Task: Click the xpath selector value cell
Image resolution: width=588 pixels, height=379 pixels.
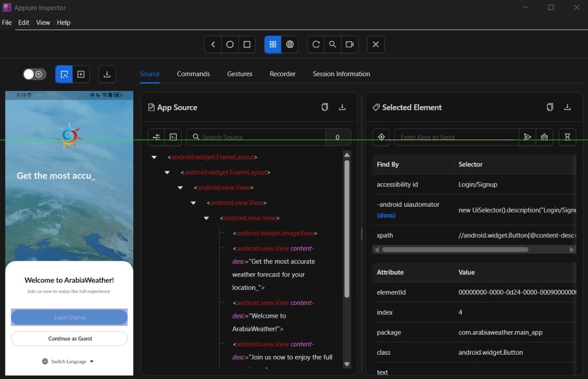Action: pos(517,235)
